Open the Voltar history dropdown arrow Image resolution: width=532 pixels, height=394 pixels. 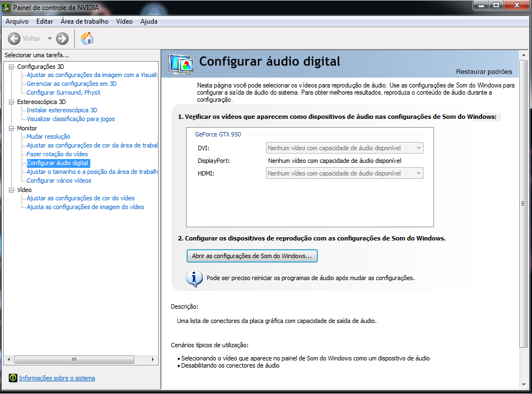[50, 39]
